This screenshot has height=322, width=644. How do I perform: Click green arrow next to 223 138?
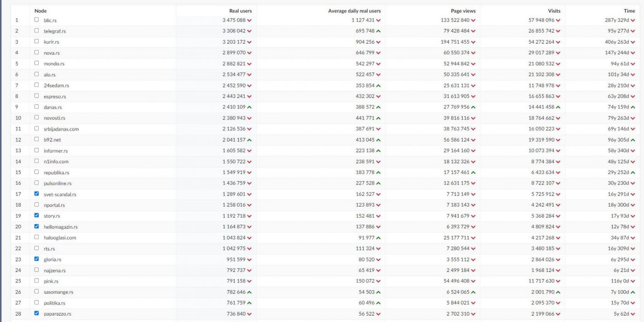pos(378,151)
